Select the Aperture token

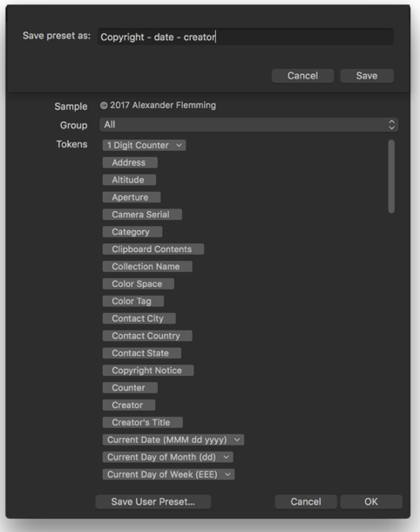pos(132,197)
